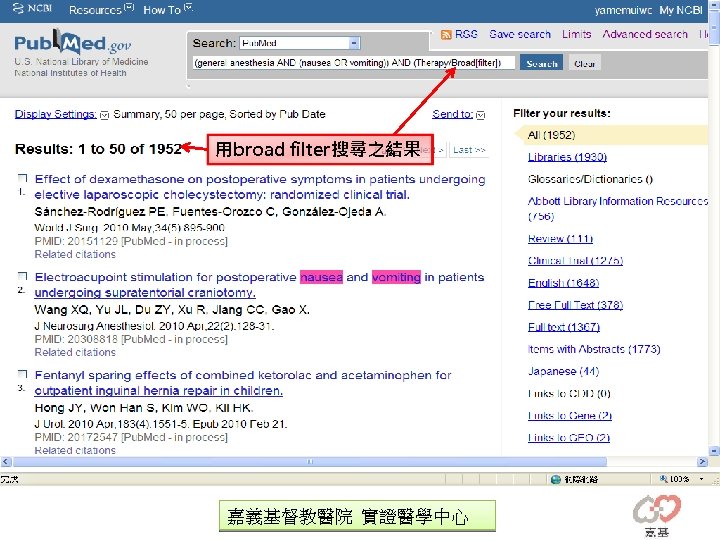Viewport: 720px width, 540px height.
Task: Expand the Send to options arrow
Action: (x=480, y=115)
